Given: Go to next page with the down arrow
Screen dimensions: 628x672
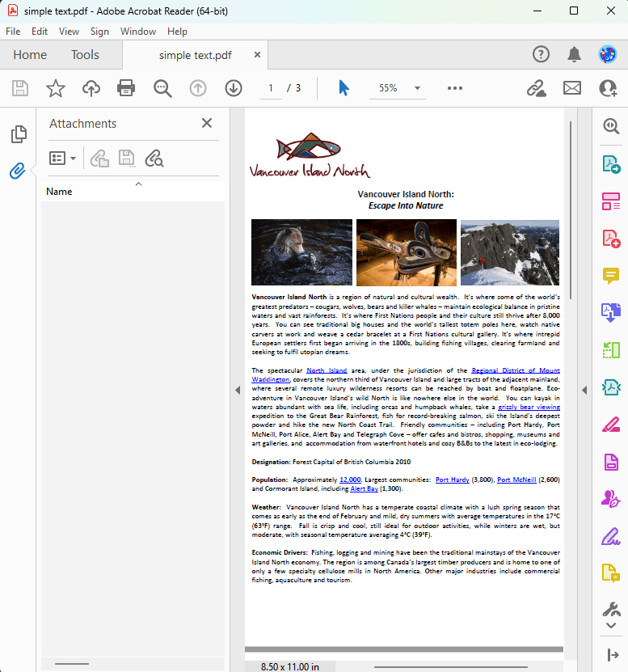Looking at the screenshot, I should [234, 88].
